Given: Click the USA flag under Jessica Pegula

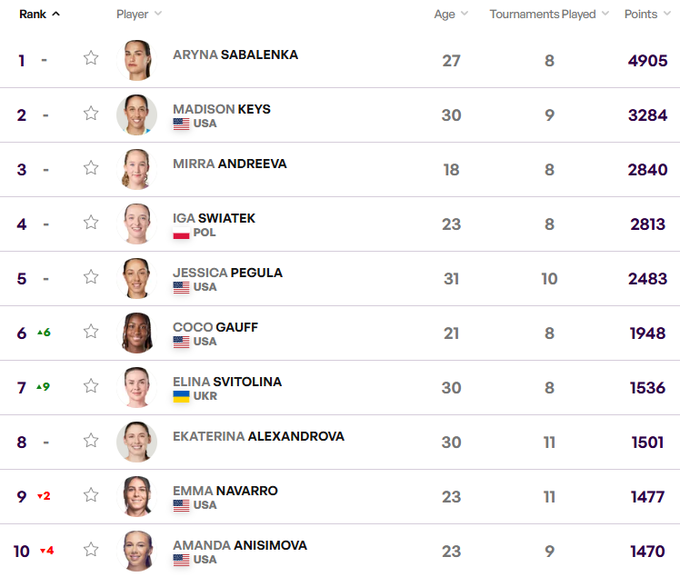Looking at the screenshot, I should click(x=181, y=287).
